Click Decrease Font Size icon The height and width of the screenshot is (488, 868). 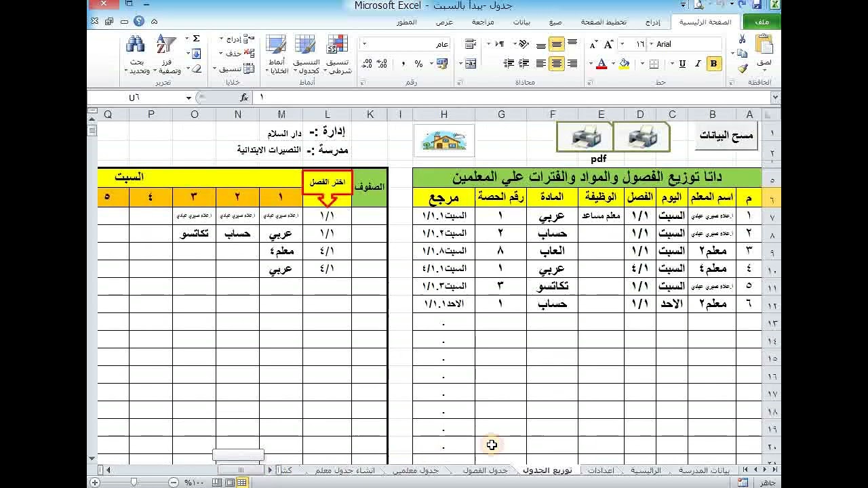click(594, 44)
